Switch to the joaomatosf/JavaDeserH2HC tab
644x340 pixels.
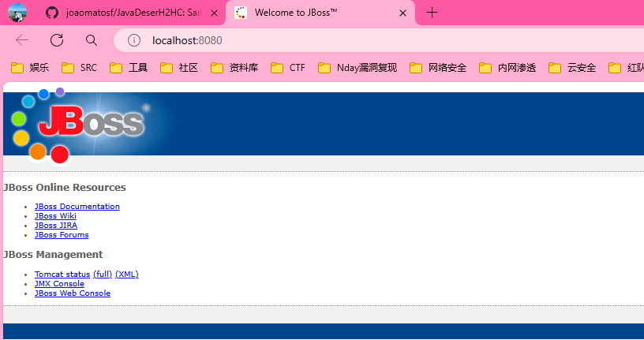[x=126, y=13]
